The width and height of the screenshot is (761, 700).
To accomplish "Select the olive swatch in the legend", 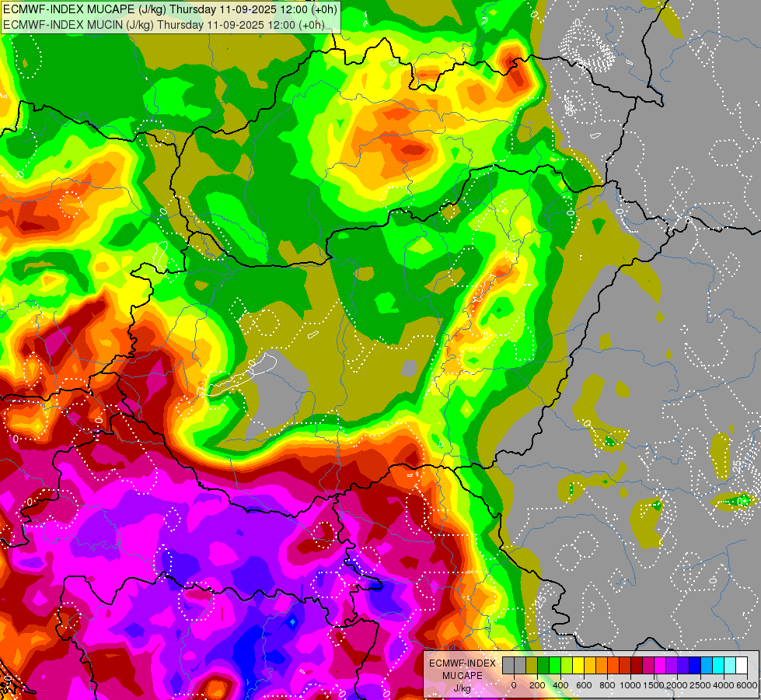I will (532, 665).
